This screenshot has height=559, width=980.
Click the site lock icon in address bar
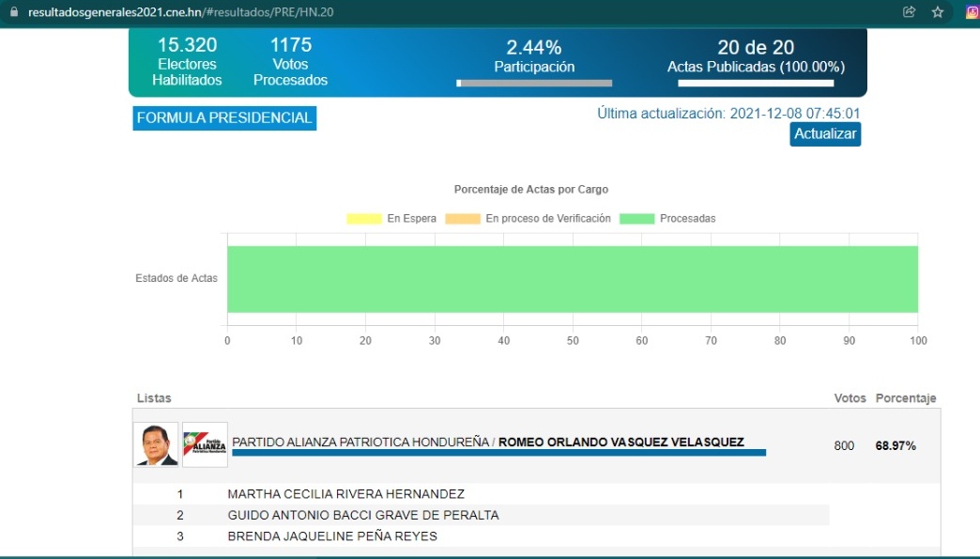(x=14, y=12)
